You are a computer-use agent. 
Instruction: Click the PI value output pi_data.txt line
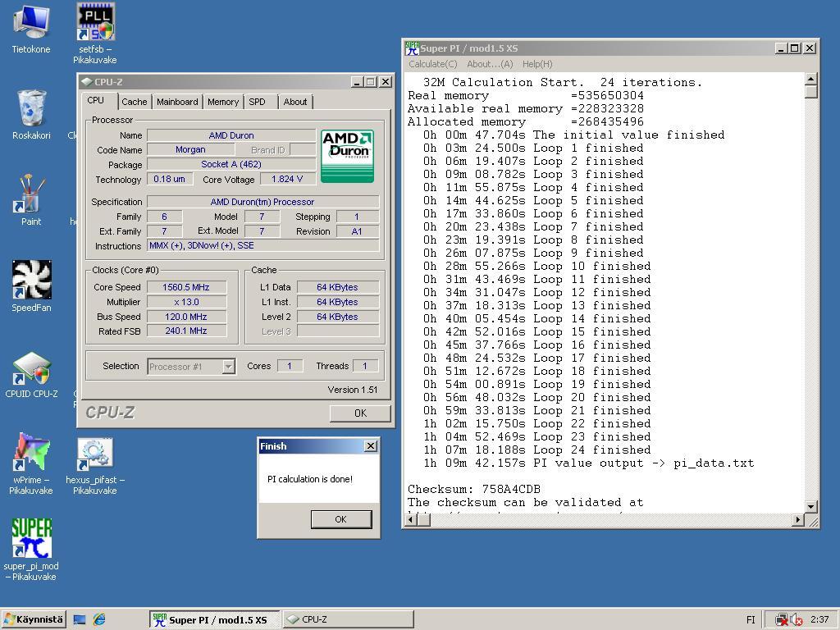[588, 463]
